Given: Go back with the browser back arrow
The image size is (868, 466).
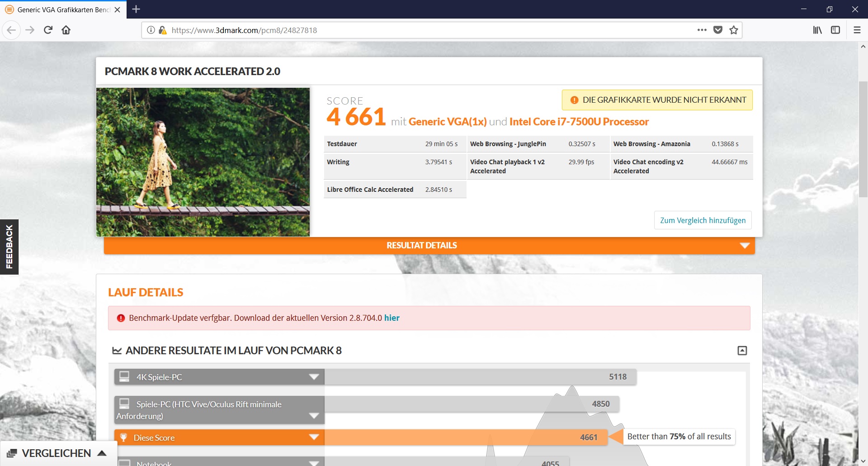Looking at the screenshot, I should pos(11,30).
